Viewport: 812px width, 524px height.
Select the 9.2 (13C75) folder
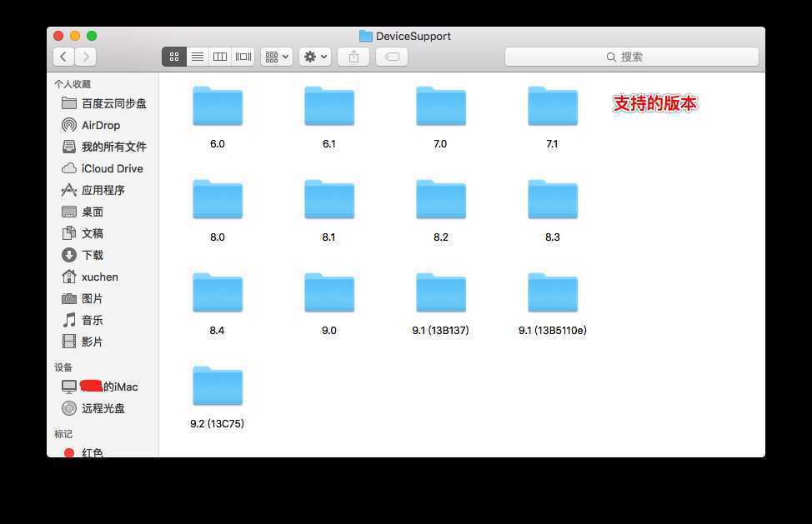[x=218, y=386]
